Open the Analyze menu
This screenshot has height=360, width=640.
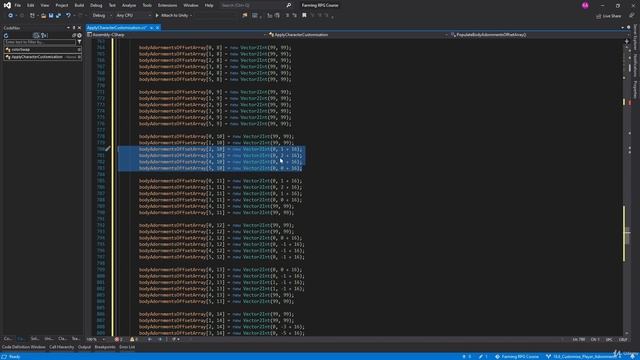coord(129,5)
